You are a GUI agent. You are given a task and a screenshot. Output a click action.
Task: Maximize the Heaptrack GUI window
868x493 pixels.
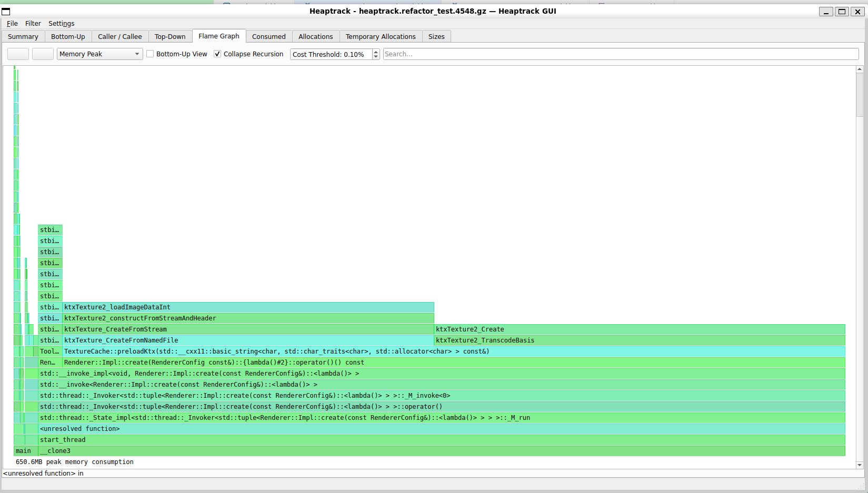[x=842, y=11]
